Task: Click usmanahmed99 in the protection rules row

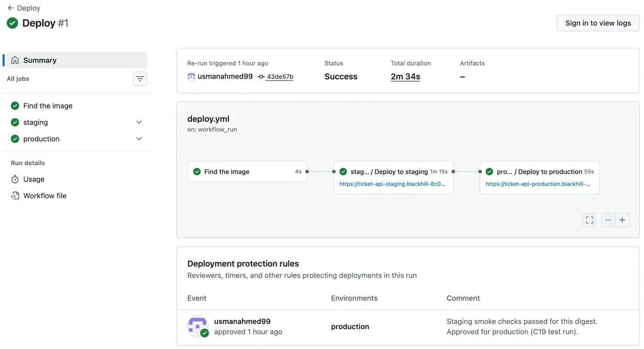Action: click(x=242, y=321)
